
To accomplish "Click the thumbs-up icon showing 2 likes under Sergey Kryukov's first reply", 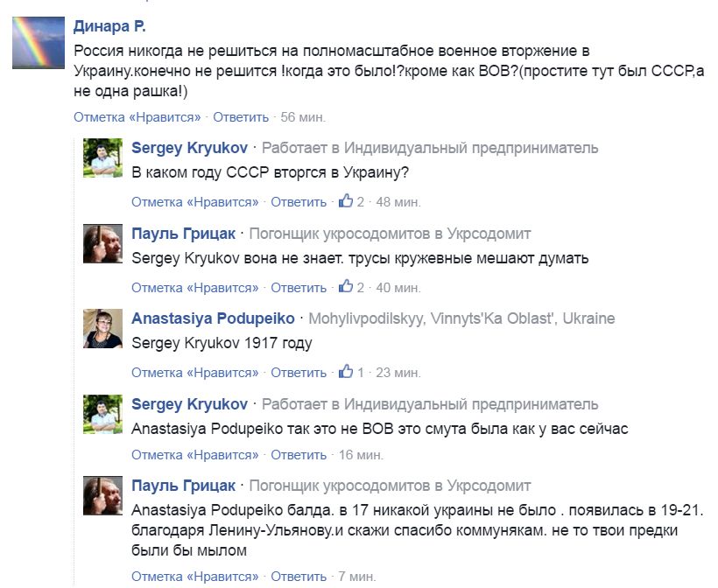I will pyautogui.click(x=346, y=201).
